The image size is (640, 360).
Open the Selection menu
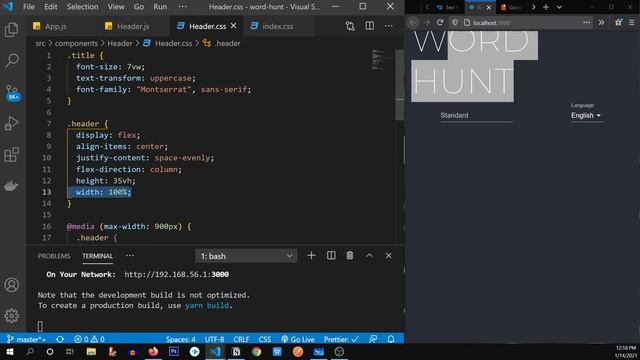82,7
